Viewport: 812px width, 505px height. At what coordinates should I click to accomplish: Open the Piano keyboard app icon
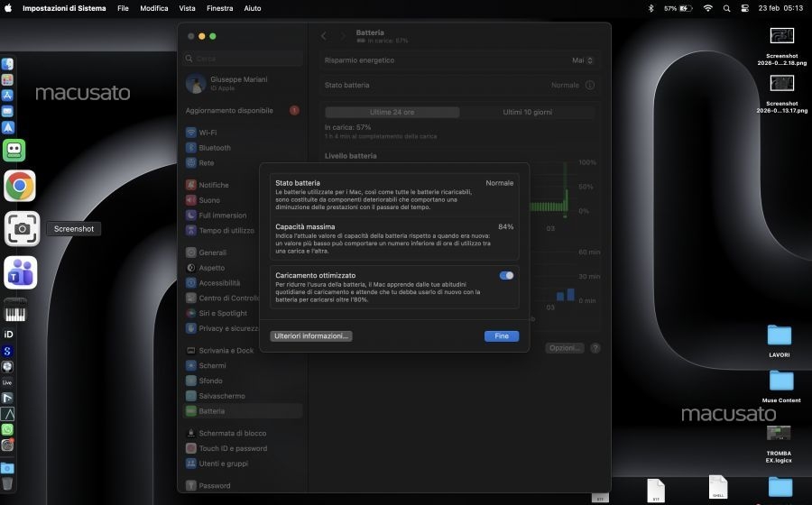(x=15, y=312)
